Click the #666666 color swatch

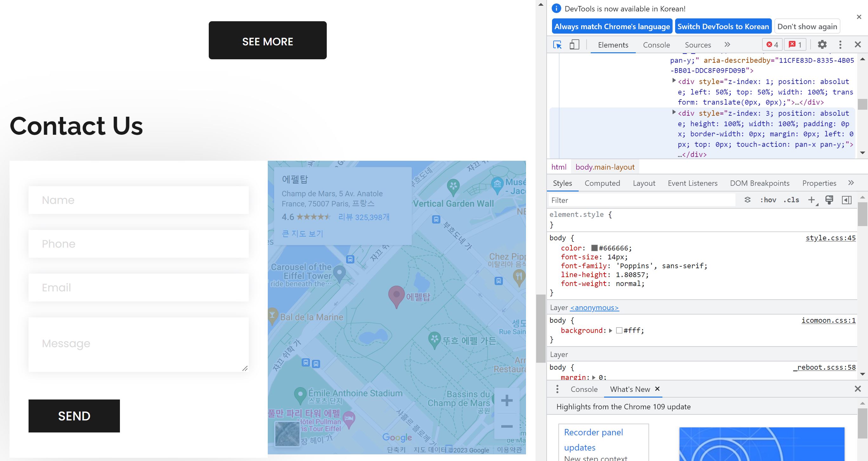click(595, 248)
